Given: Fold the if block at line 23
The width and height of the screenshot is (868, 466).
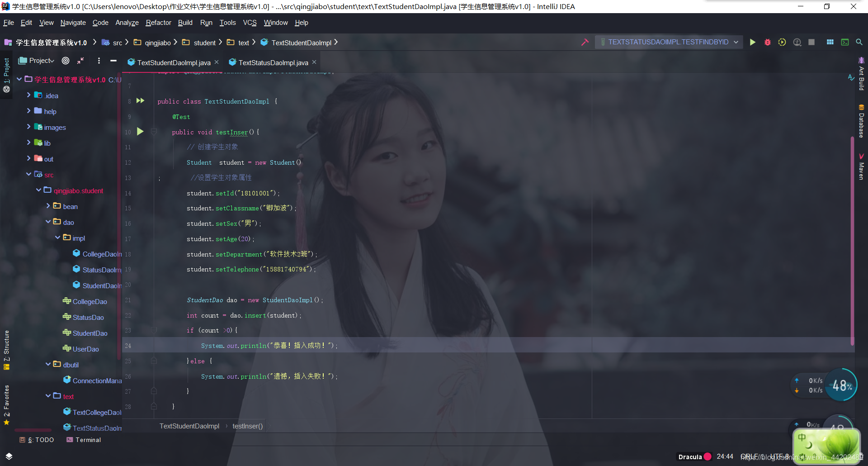Looking at the screenshot, I should click(x=154, y=330).
